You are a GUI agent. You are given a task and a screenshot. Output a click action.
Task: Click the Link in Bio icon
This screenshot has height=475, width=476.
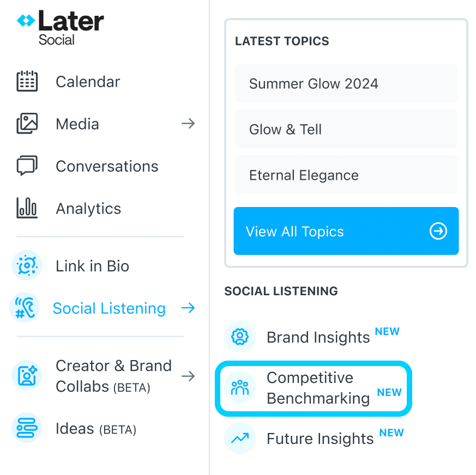coord(27,265)
